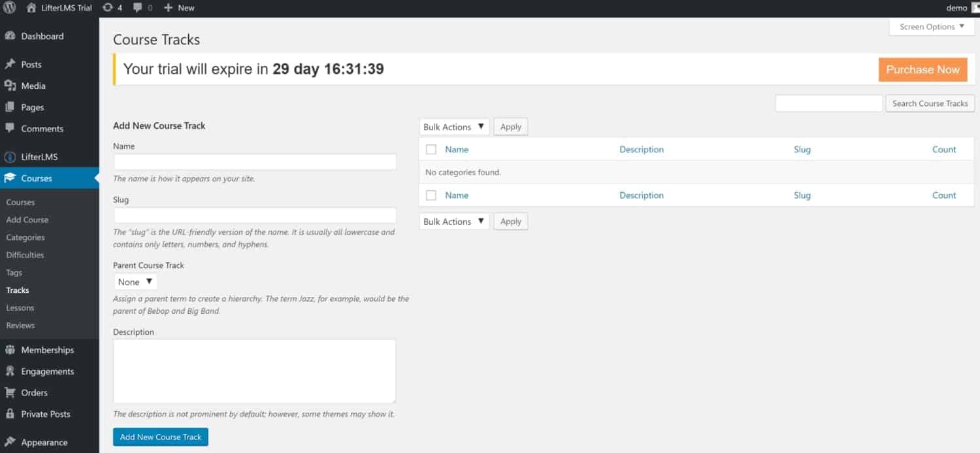Viewport: 980px width, 453px height.
Task: Click the Slug link in table footer
Action: tap(802, 195)
